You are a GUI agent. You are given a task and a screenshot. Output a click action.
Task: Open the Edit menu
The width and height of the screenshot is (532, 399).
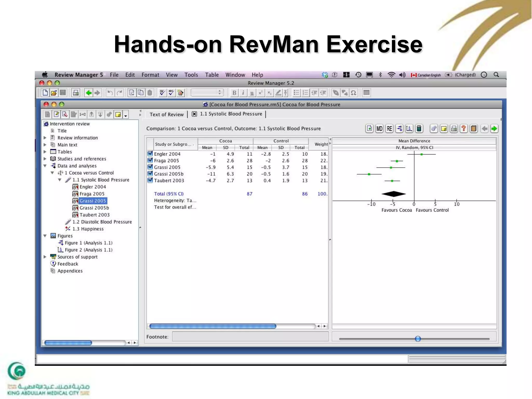pos(130,75)
